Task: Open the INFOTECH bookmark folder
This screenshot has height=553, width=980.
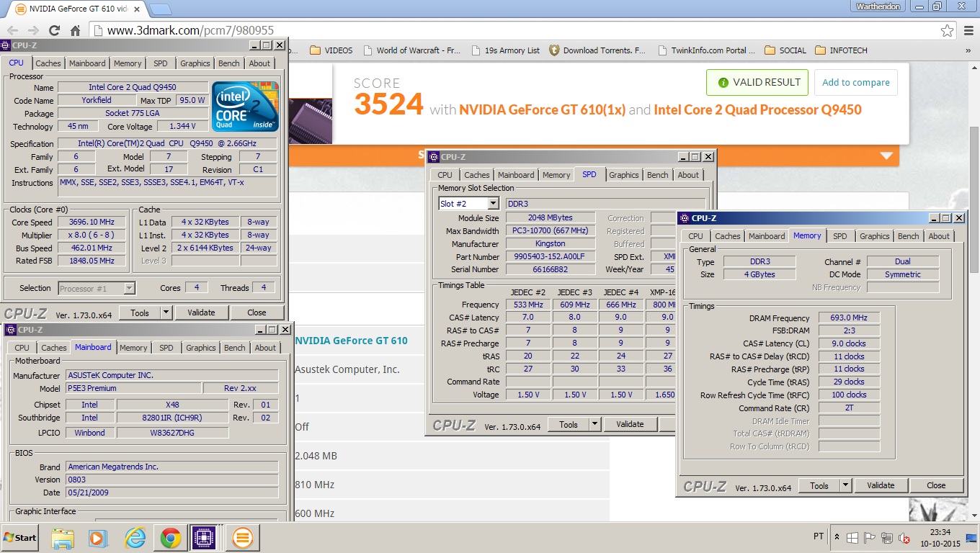Action: click(841, 50)
